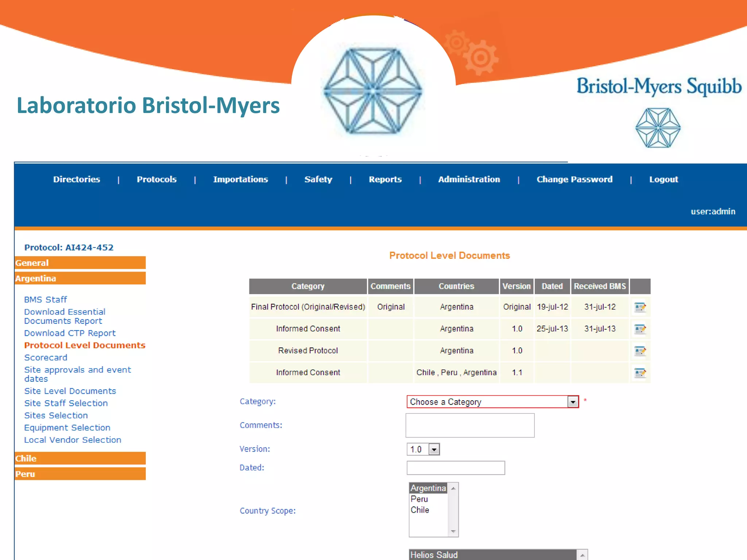Open the Directories menu
The height and width of the screenshot is (560, 747).
(x=77, y=179)
